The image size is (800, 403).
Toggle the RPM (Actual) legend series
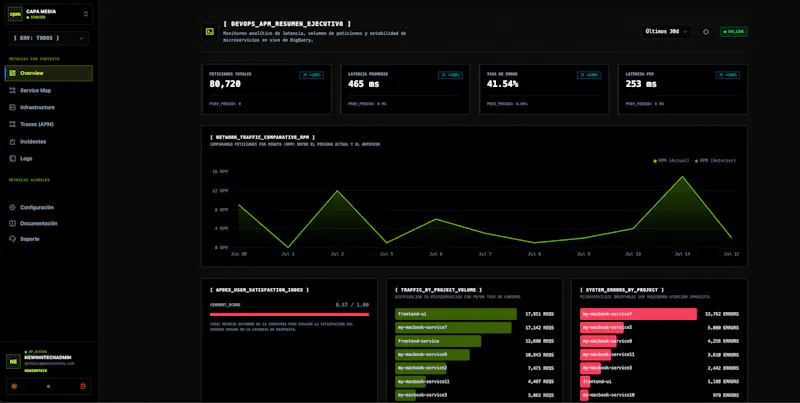point(670,161)
